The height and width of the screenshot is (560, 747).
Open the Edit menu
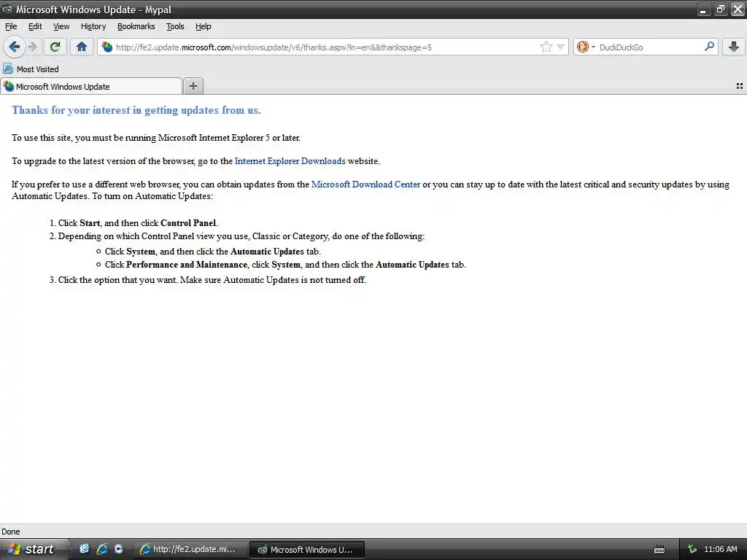35,27
